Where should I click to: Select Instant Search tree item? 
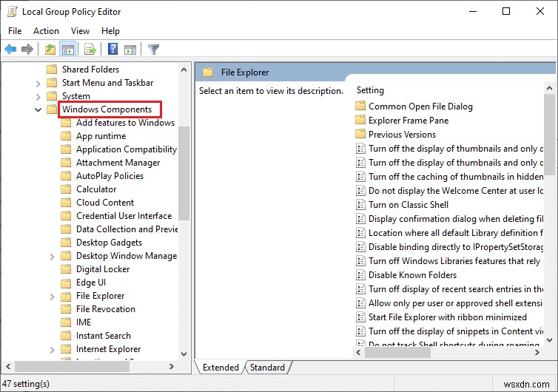click(104, 336)
